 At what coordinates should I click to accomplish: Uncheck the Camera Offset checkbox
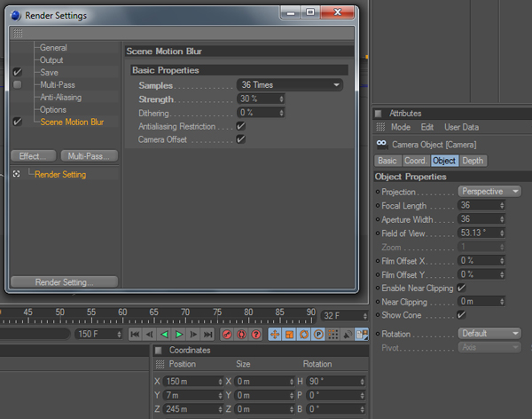coord(240,139)
